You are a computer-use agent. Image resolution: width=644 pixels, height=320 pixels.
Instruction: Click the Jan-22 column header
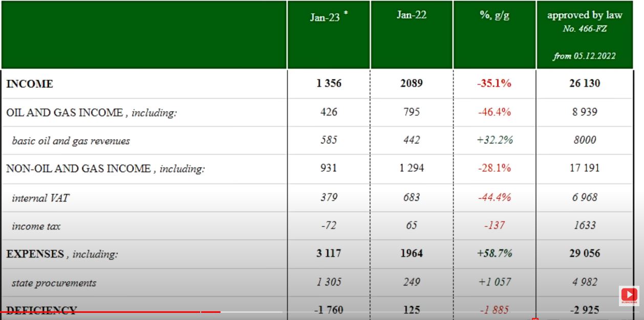[x=411, y=15]
